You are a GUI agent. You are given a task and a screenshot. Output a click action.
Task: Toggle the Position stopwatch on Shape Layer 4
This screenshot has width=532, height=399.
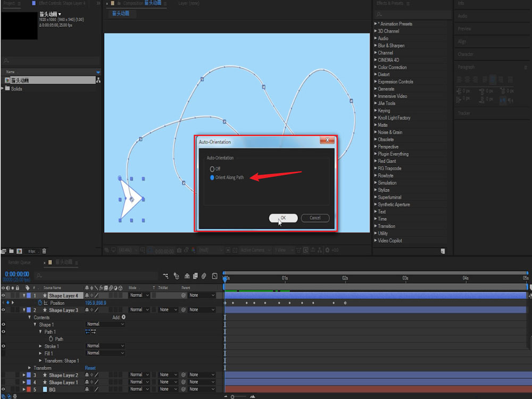pos(40,303)
